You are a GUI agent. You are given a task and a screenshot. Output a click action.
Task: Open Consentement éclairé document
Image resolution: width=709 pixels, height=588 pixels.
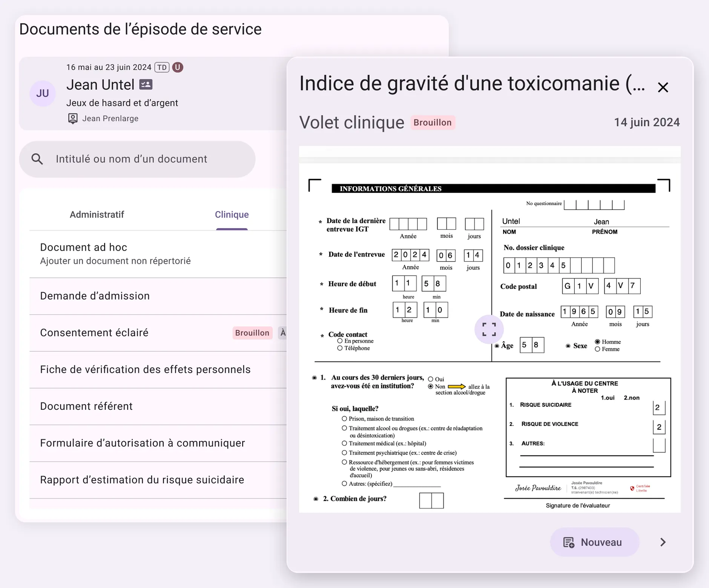point(158,333)
